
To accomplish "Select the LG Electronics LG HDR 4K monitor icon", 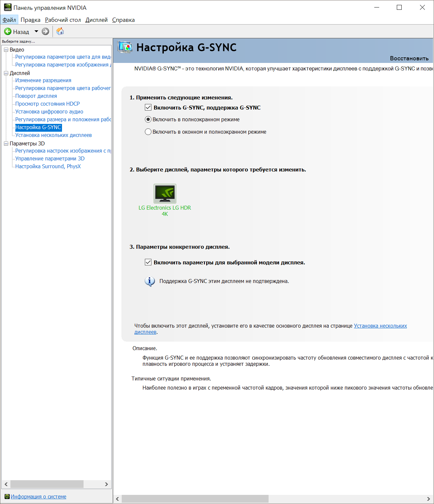I will [x=165, y=194].
